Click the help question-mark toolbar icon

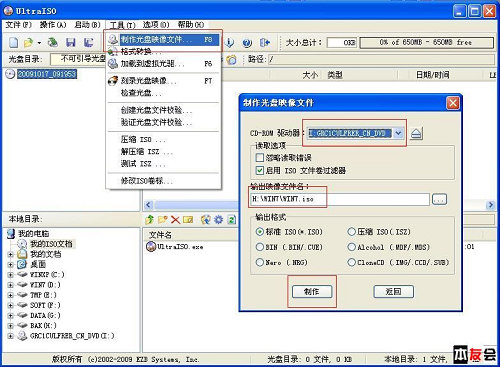tap(247, 43)
